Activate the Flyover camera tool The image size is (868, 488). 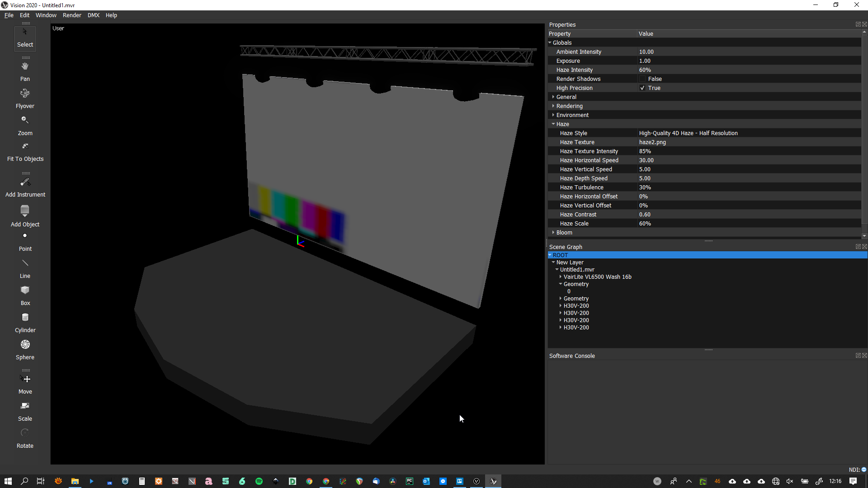(25, 98)
